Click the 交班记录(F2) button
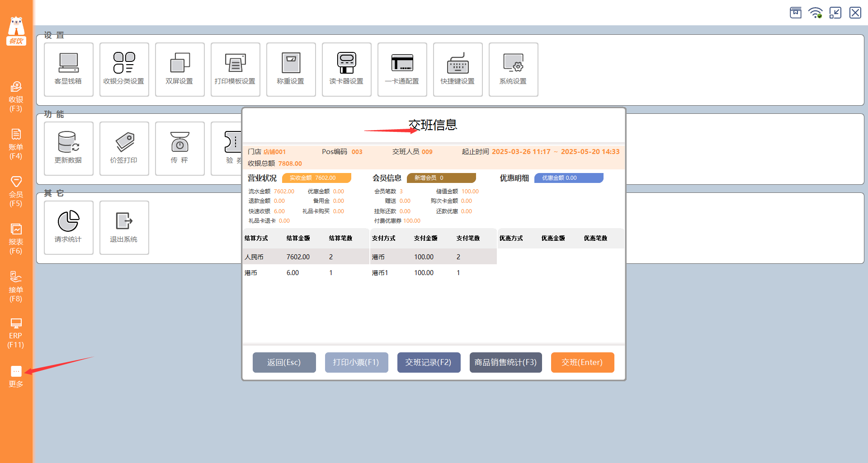The image size is (868, 463). pyautogui.click(x=429, y=362)
